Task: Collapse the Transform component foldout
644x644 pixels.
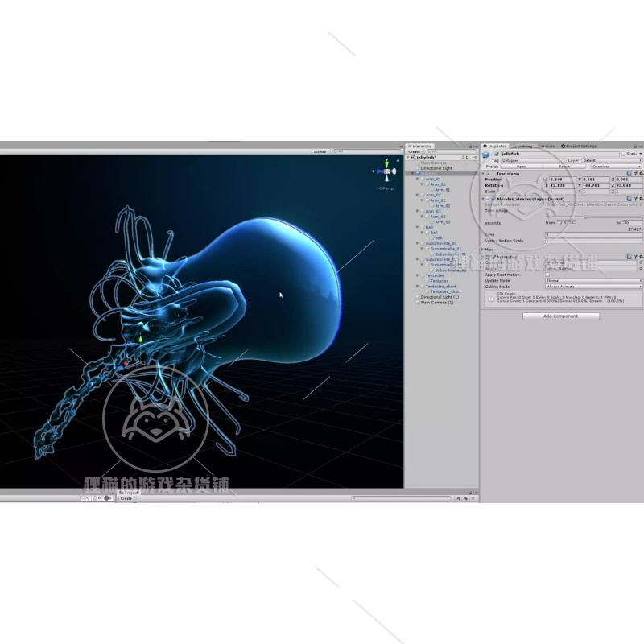Action: pos(483,174)
